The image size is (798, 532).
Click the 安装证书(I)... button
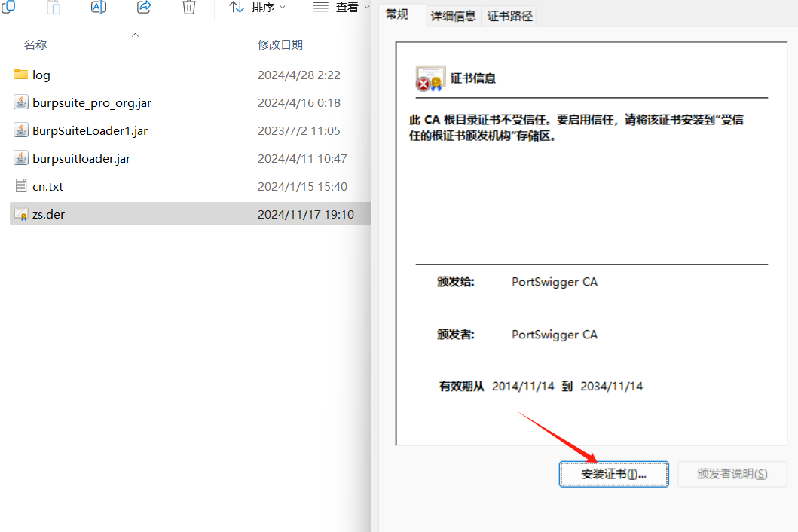[x=614, y=474]
